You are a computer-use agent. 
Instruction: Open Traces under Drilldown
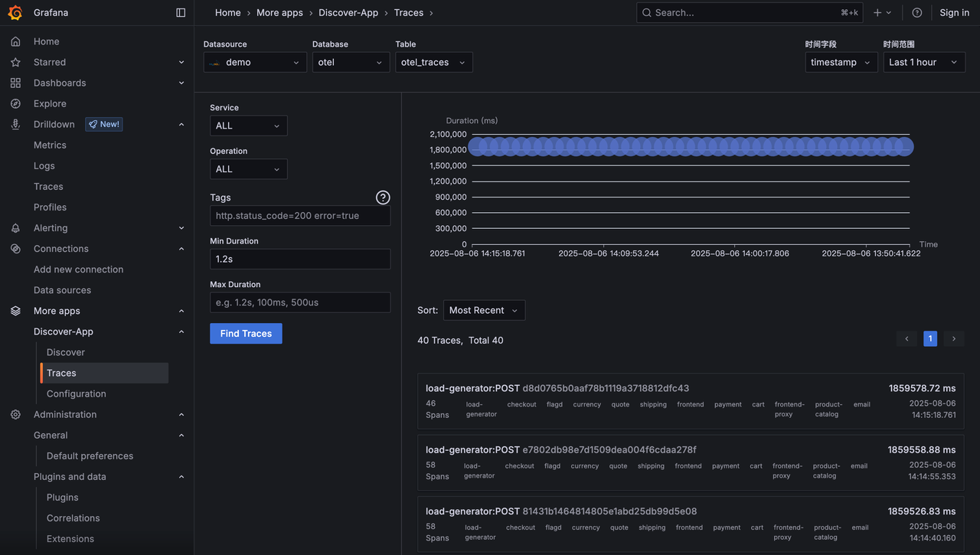48,186
